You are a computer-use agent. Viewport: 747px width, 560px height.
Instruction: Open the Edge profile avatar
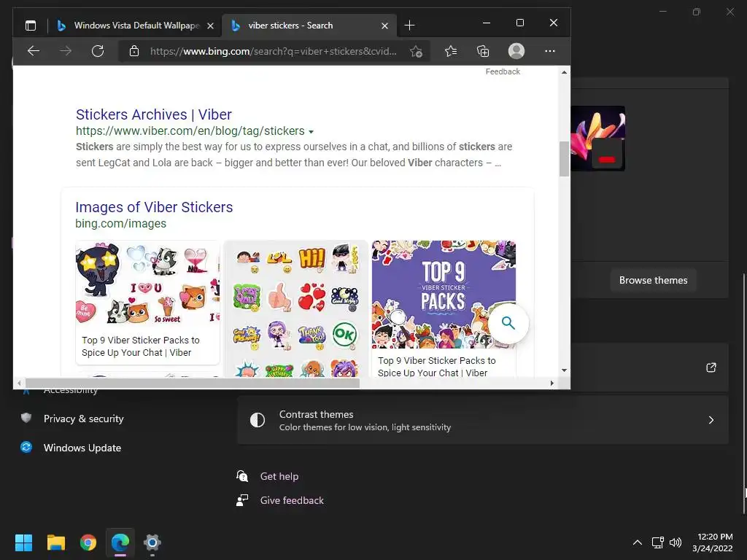click(x=516, y=51)
